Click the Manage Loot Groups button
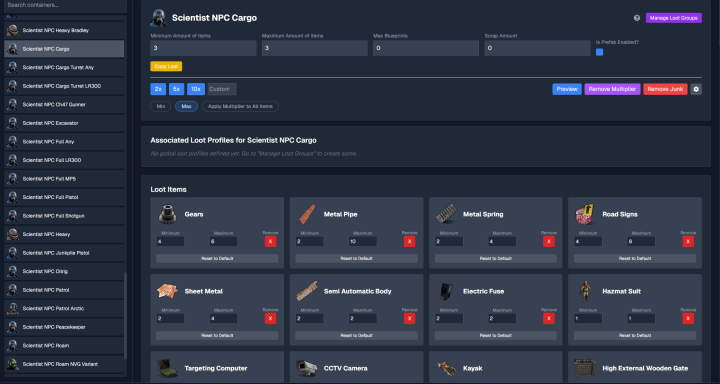This screenshot has width=720, height=384. [674, 18]
